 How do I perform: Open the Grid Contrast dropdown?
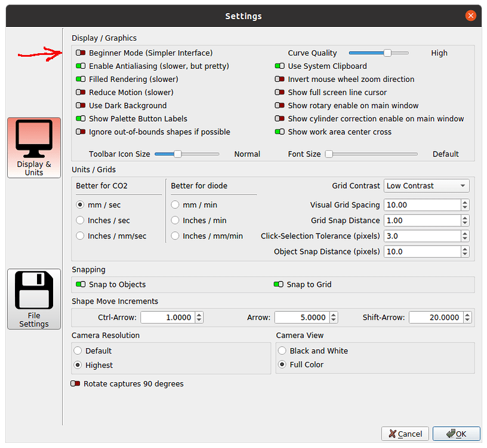(x=427, y=186)
